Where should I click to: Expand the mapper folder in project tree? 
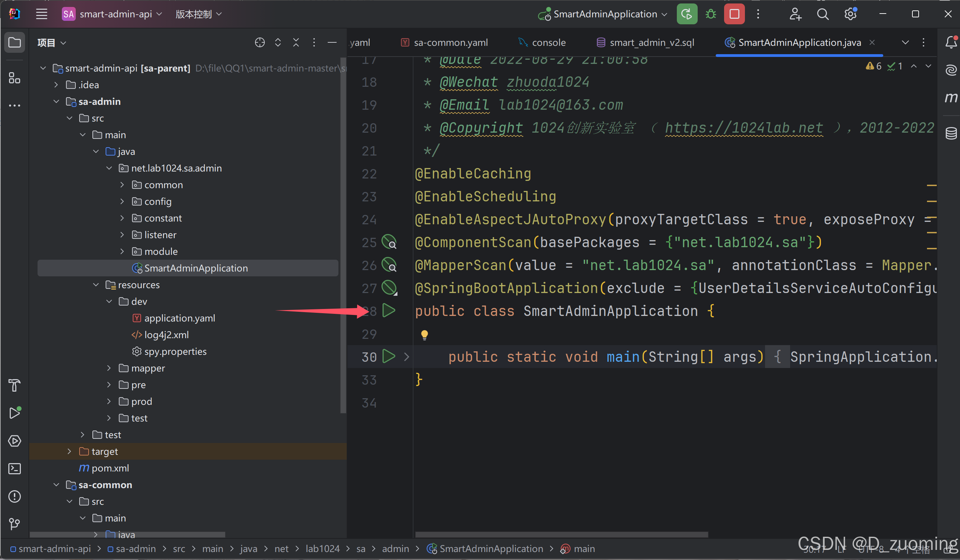(109, 368)
